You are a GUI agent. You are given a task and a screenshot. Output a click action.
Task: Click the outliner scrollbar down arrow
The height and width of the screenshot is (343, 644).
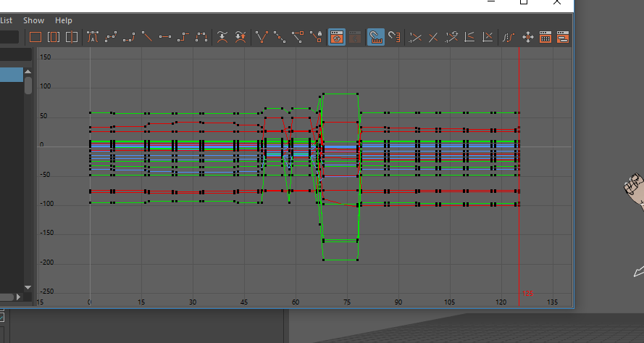tap(28, 287)
